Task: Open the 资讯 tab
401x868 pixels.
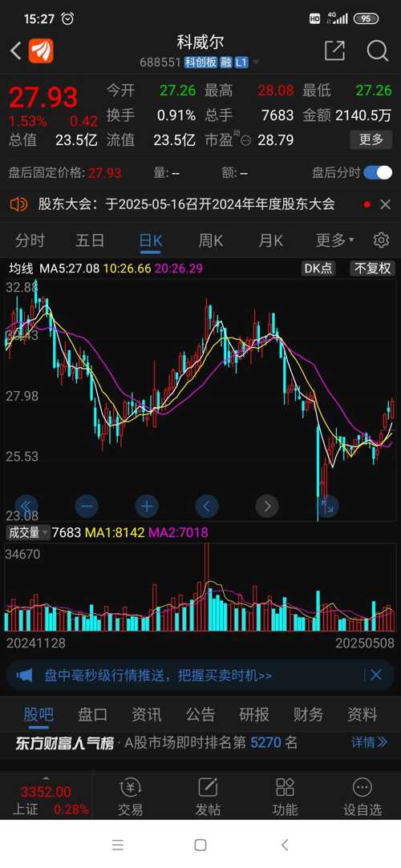Action: tap(146, 715)
